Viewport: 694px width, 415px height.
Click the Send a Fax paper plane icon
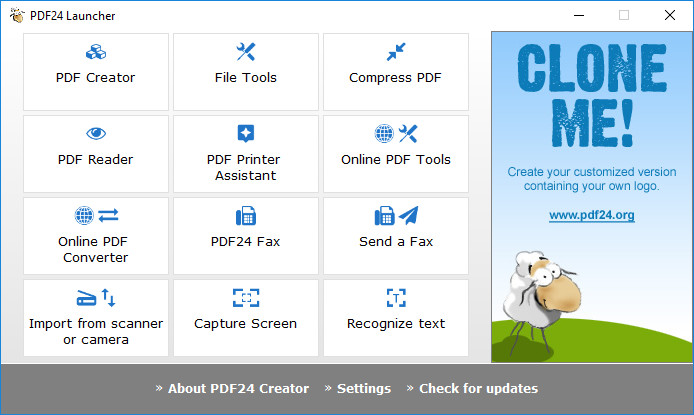(407, 216)
